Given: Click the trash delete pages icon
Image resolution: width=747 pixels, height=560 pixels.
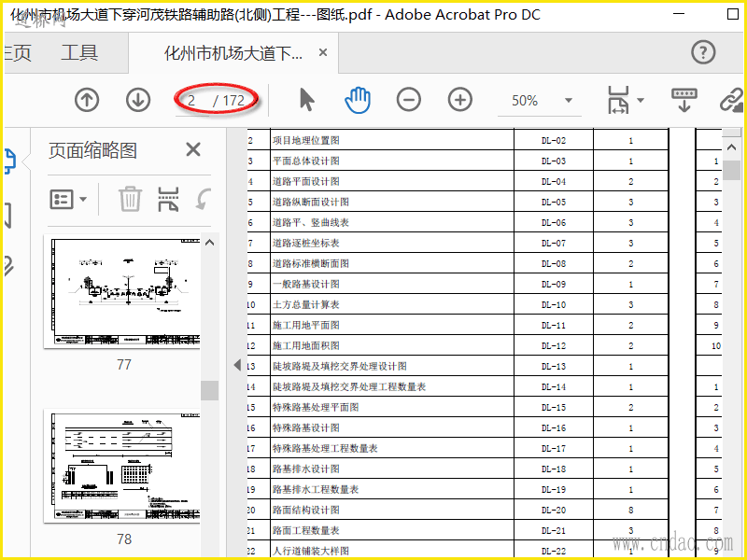Looking at the screenshot, I should point(130,199).
